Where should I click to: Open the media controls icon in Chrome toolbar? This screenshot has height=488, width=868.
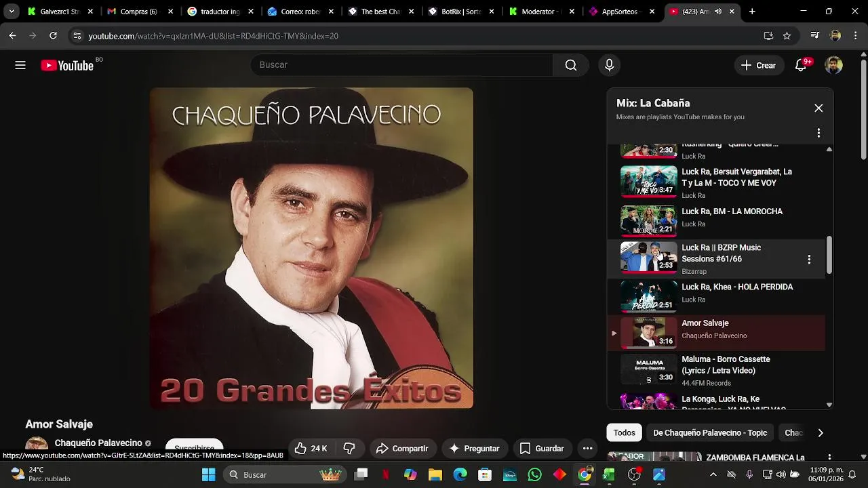[x=815, y=36]
